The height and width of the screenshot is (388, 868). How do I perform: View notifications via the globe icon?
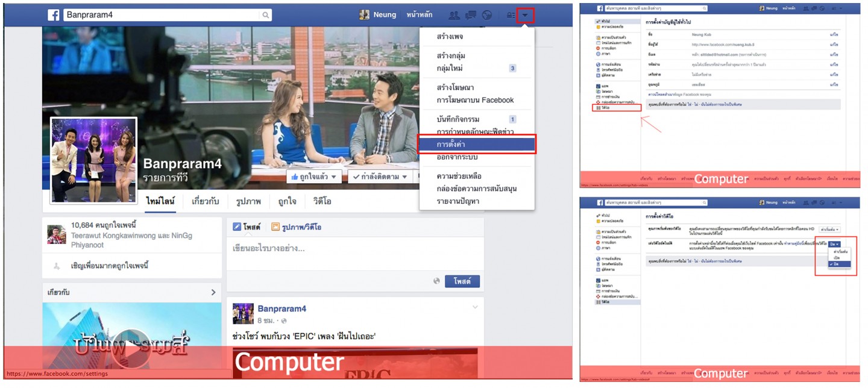(487, 13)
